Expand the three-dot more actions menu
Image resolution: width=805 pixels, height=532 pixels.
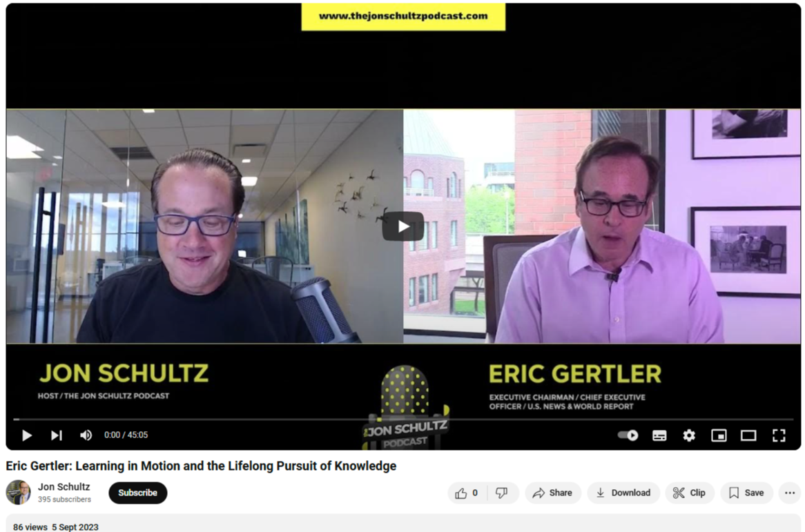[790, 493]
